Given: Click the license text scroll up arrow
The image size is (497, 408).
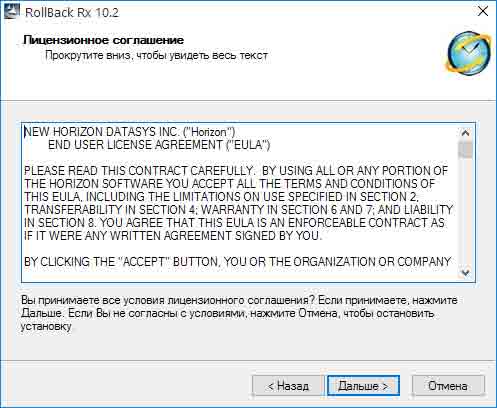Looking at the screenshot, I should click(x=465, y=133).
